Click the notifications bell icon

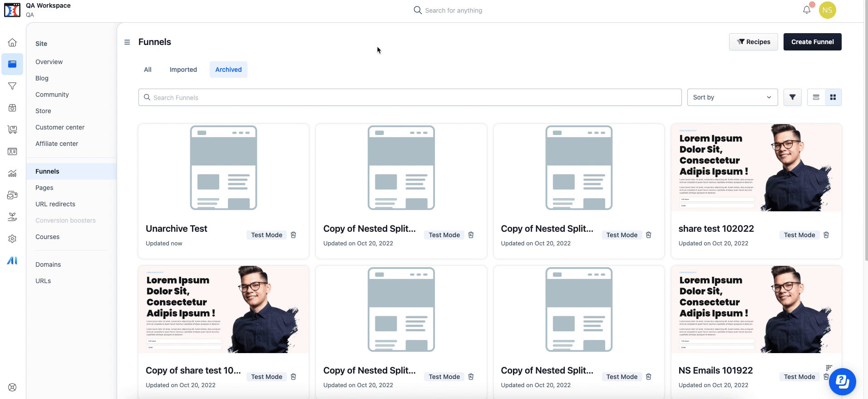(x=806, y=10)
